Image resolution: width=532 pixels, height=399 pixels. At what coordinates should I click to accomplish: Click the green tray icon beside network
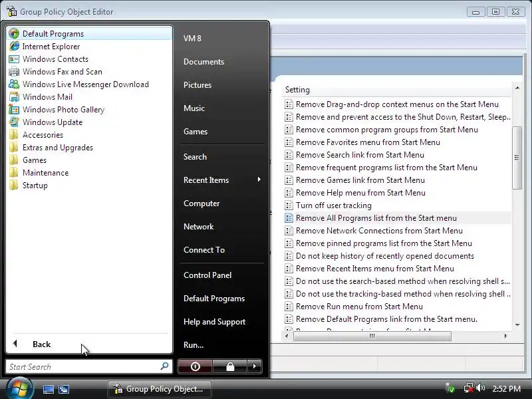click(x=451, y=388)
